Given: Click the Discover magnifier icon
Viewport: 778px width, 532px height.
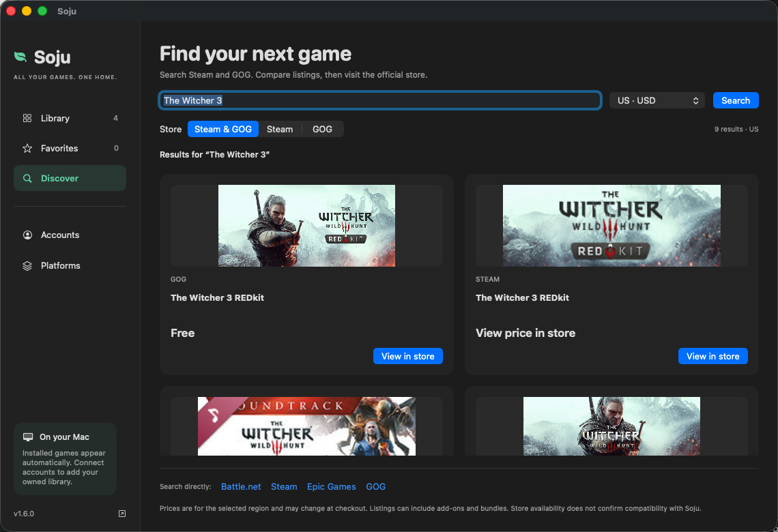Looking at the screenshot, I should [x=27, y=179].
